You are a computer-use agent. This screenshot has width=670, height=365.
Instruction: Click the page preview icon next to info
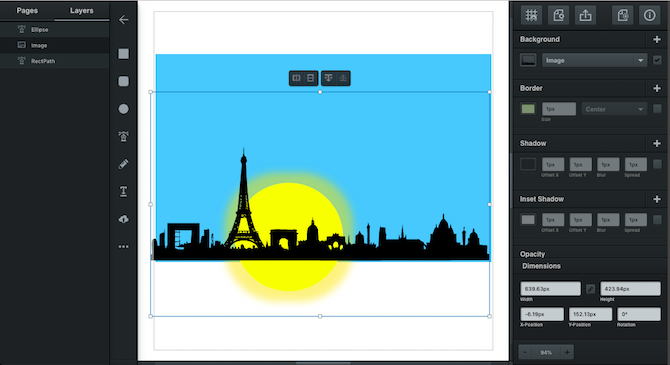(623, 15)
